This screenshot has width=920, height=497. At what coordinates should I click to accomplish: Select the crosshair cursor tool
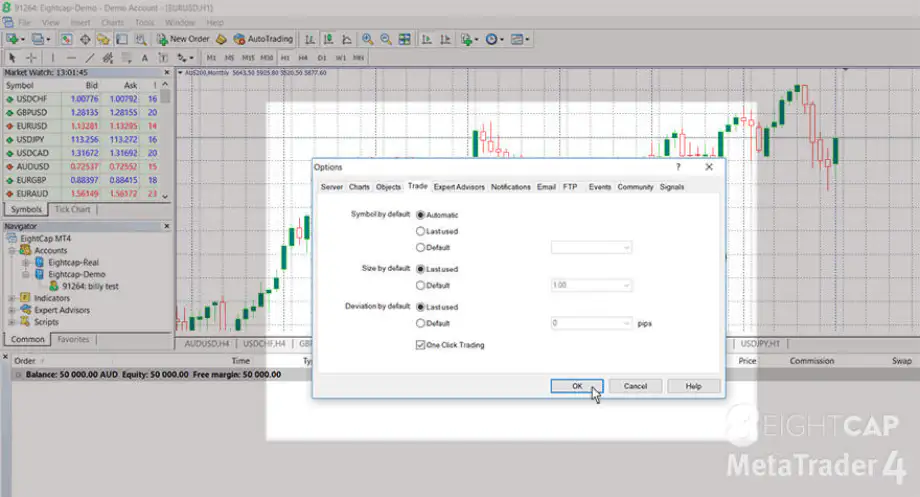tap(32, 57)
